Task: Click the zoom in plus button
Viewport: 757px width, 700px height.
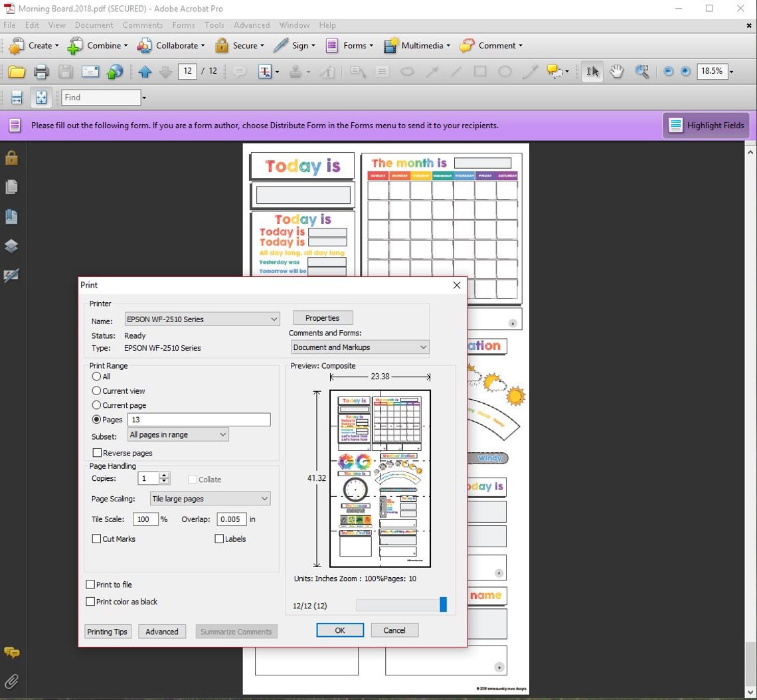Action: 685,72
